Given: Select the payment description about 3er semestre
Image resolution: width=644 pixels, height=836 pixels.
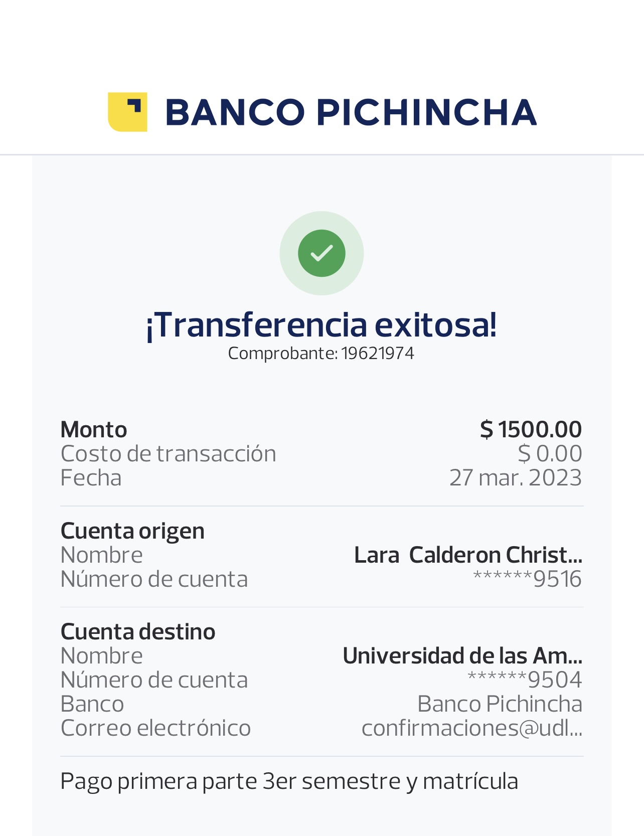Looking at the screenshot, I should 289,781.
